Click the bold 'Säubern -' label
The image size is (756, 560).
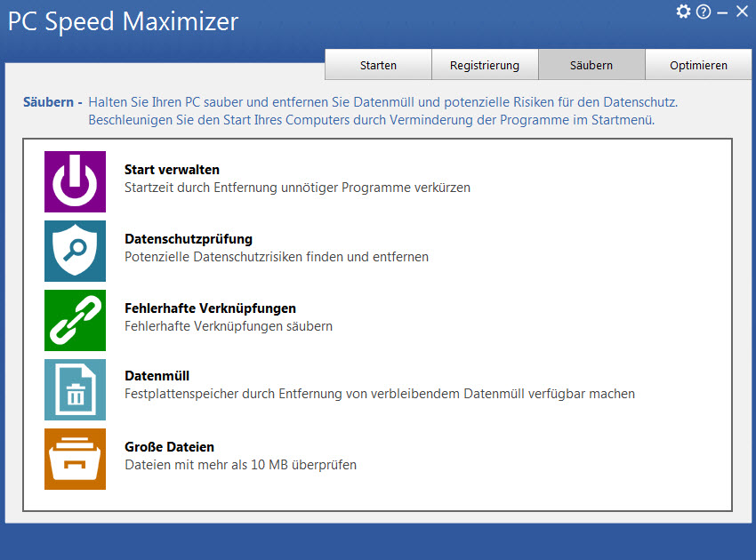52,102
